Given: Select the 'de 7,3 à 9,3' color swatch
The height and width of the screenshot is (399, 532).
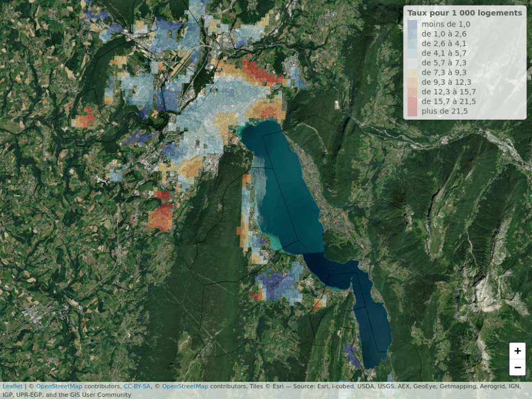Looking at the screenshot, I should tap(412, 73).
